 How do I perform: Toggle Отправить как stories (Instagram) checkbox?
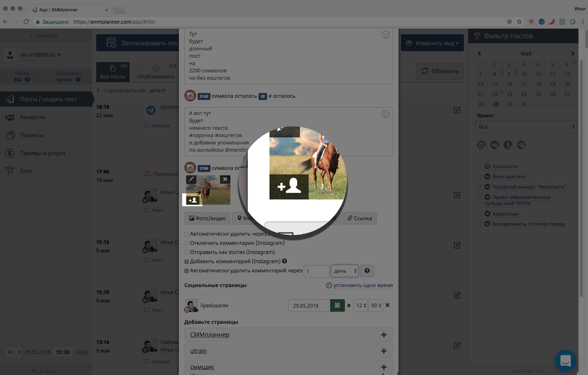[x=186, y=252]
